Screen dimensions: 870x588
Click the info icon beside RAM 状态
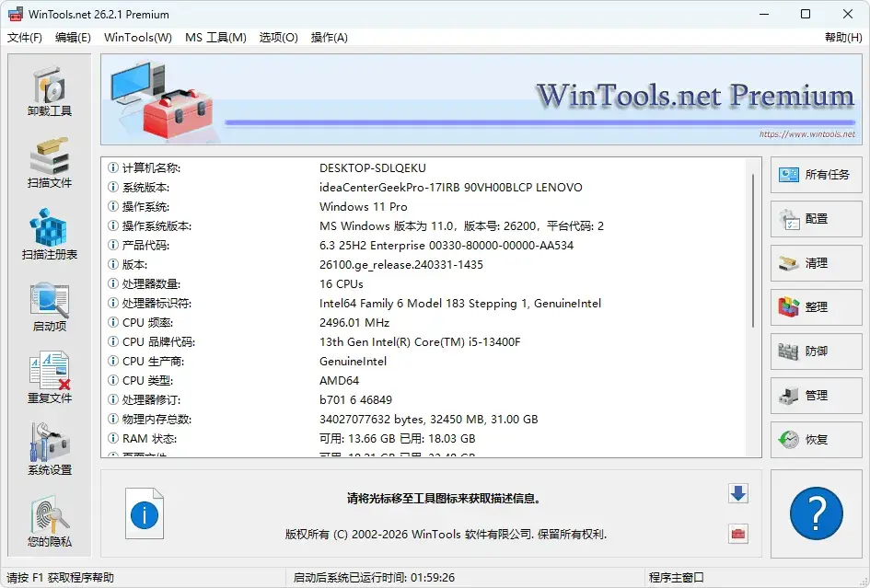(112, 438)
